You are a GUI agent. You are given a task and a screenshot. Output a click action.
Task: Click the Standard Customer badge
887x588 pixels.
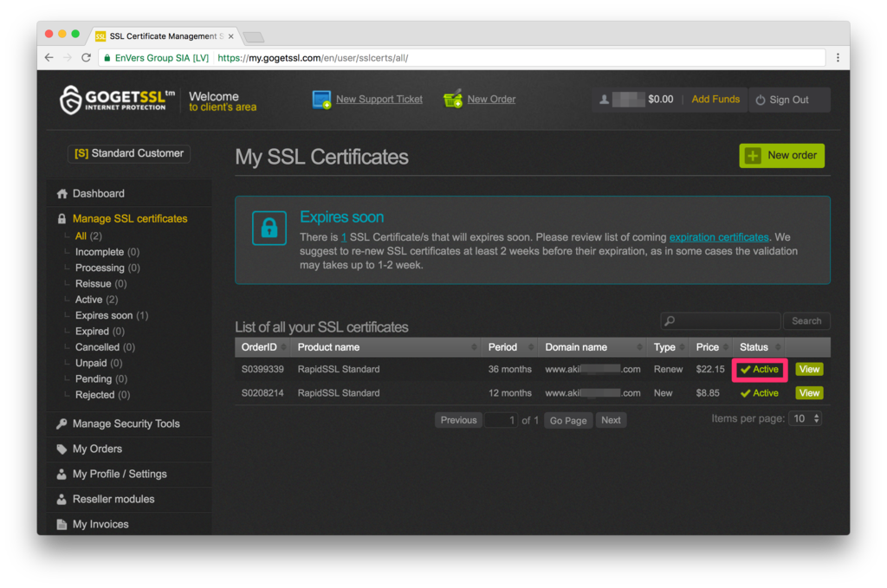click(x=129, y=153)
